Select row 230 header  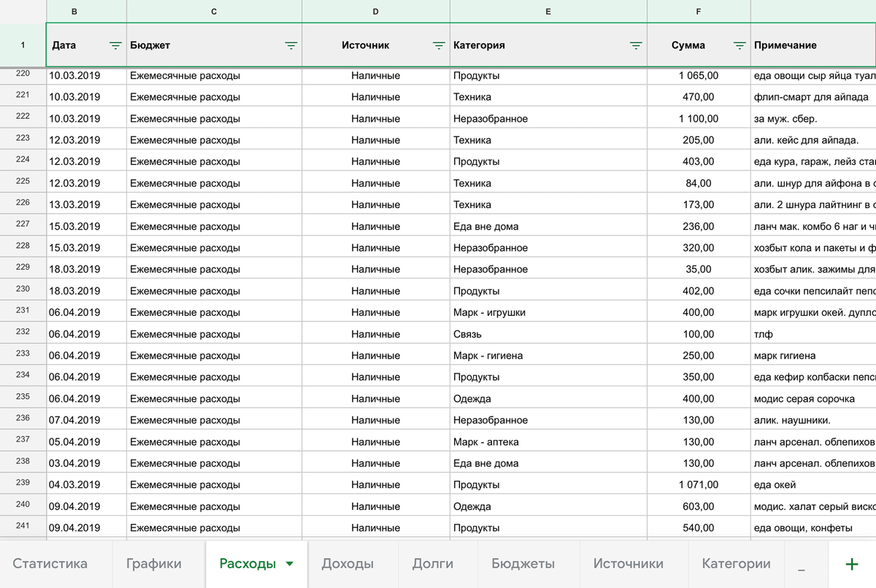coord(23,290)
